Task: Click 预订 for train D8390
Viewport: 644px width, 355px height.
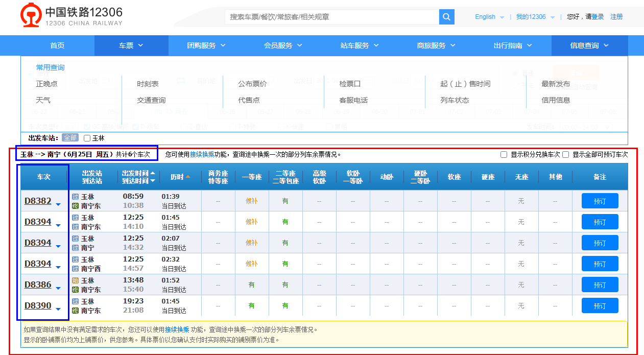Action: coord(600,305)
